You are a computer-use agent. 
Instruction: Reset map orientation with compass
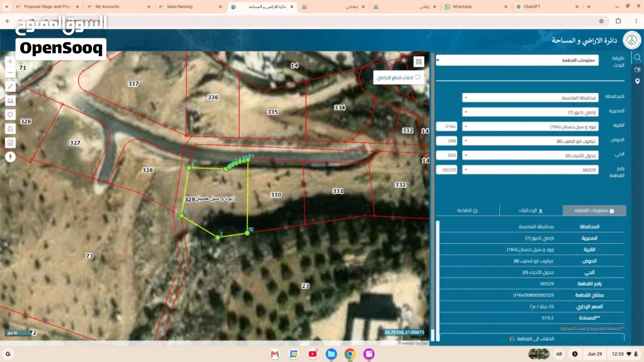pos(10,156)
